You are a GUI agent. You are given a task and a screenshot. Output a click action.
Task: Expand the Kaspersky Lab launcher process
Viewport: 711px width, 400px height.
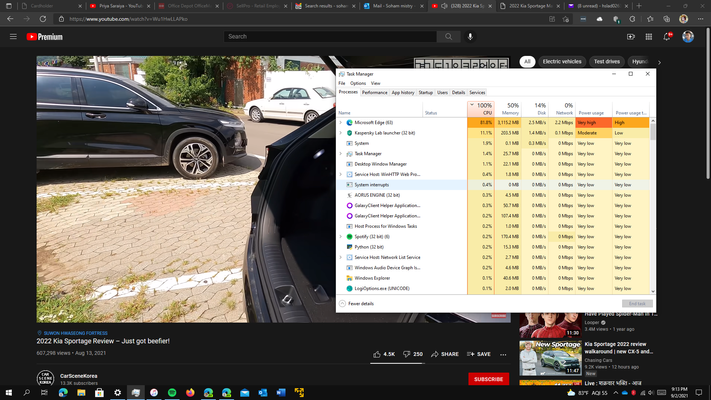[x=341, y=133]
